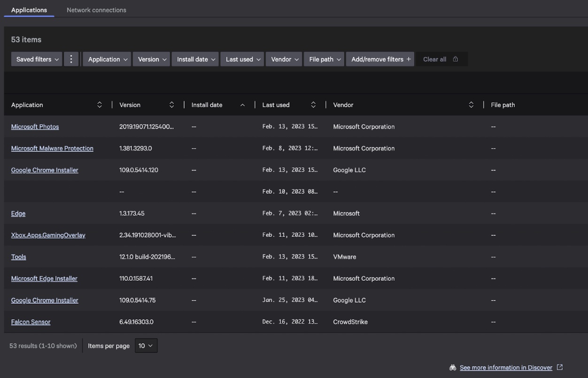Screen dimensions: 588x378
Task: Select version cell 2019.19071.125400…
Action: pyautogui.click(x=147, y=127)
